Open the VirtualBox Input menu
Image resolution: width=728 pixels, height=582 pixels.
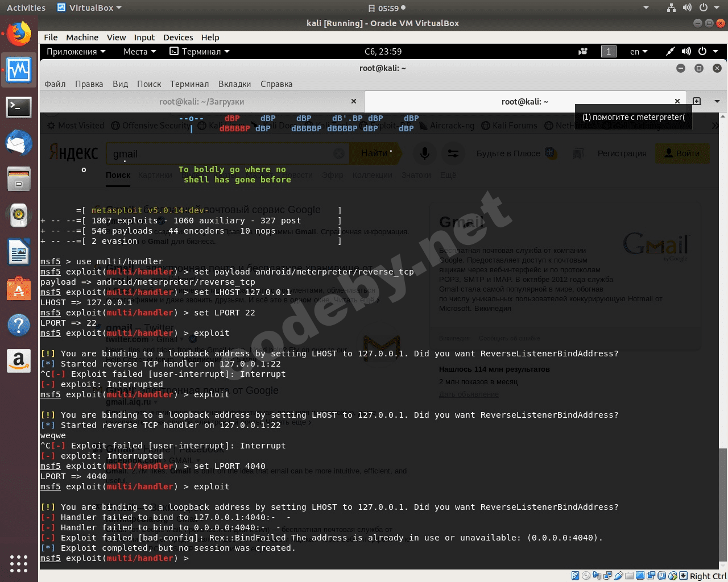pos(144,37)
